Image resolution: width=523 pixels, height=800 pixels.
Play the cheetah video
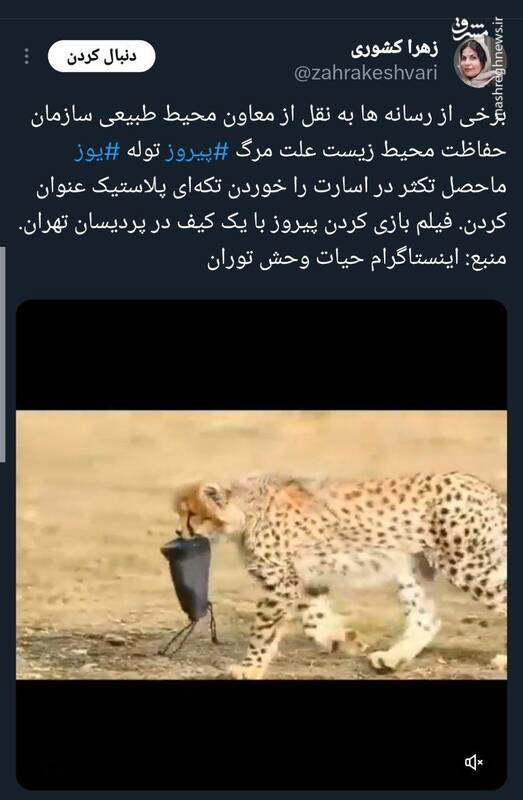(261, 544)
